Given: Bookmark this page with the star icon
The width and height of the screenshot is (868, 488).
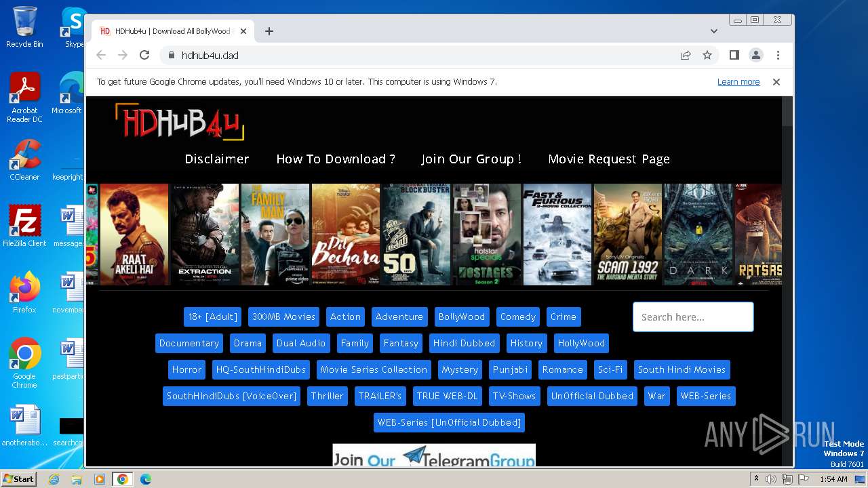Looking at the screenshot, I should point(707,55).
